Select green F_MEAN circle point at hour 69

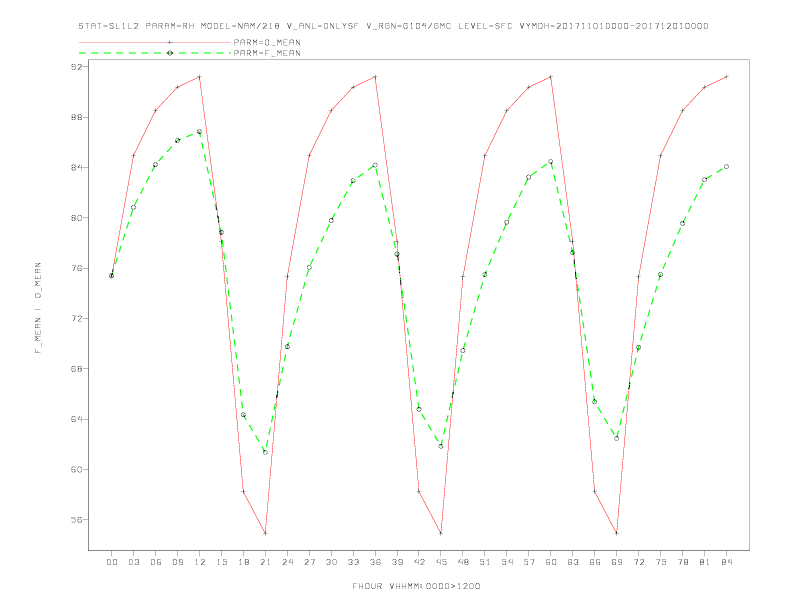coord(617,439)
